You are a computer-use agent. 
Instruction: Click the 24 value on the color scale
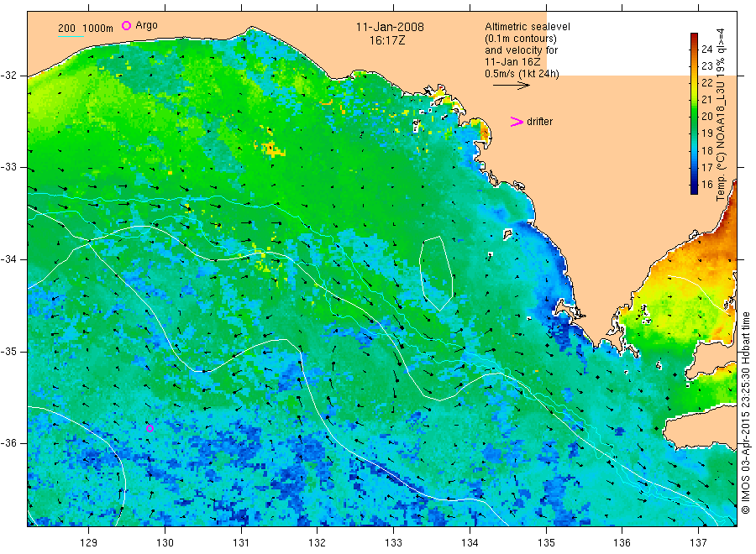pos(706,49)
